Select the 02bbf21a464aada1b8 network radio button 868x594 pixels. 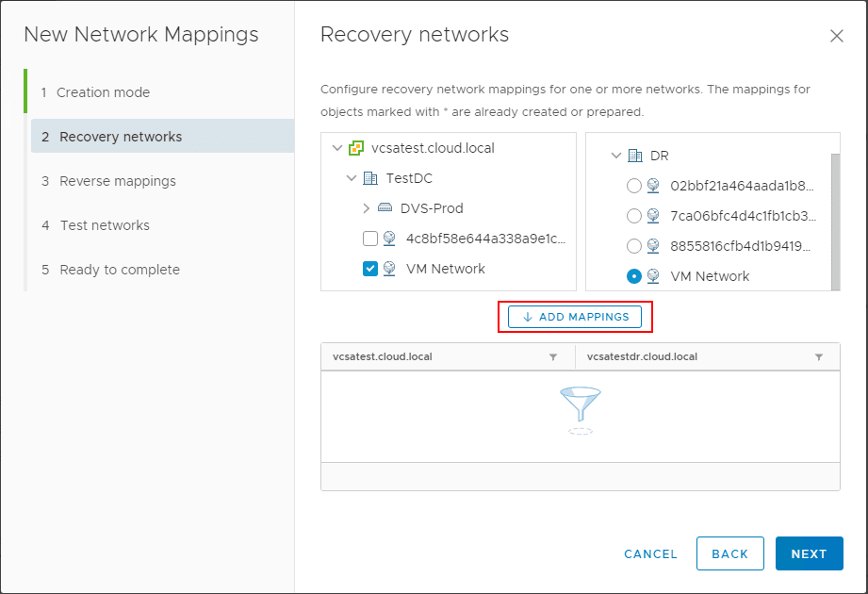tap(634, 186)
